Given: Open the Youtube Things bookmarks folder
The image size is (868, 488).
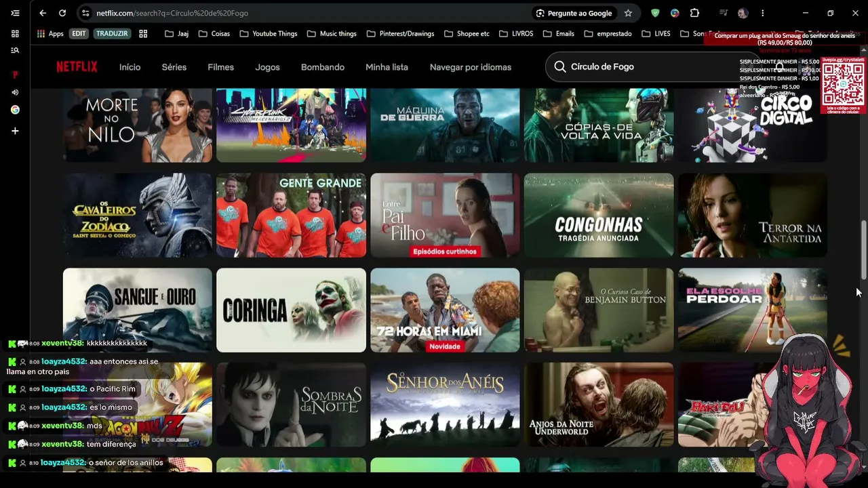Looking at the screenshot, I should click(269, 34).
